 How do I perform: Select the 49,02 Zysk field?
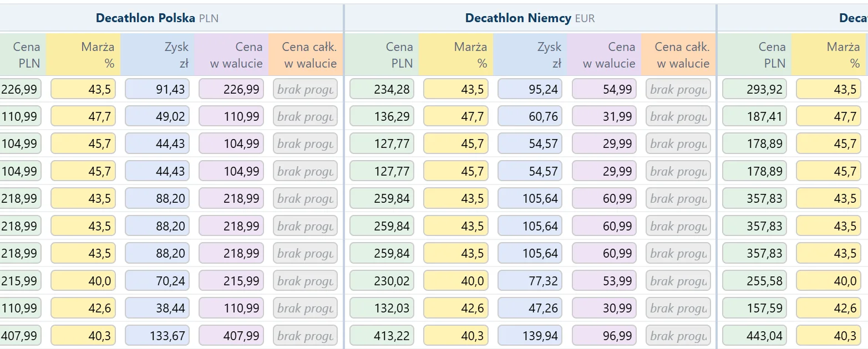click(x=158, y=116)
